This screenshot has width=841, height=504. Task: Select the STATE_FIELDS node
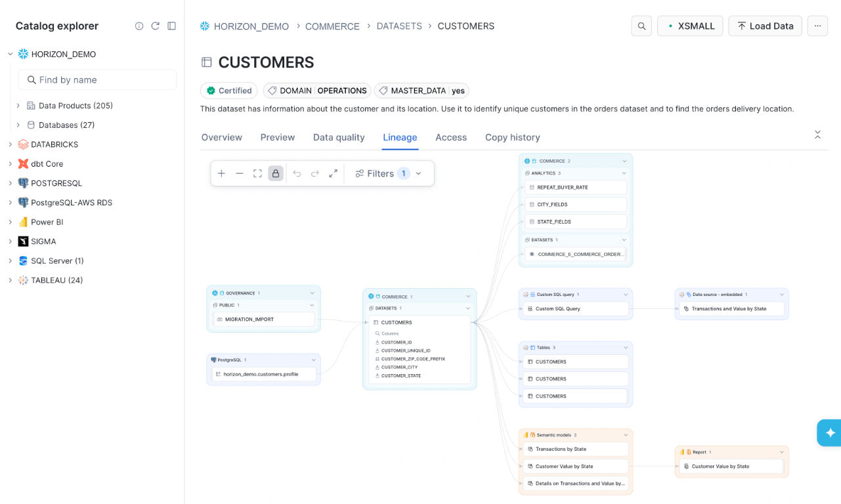tap(576, 222)
